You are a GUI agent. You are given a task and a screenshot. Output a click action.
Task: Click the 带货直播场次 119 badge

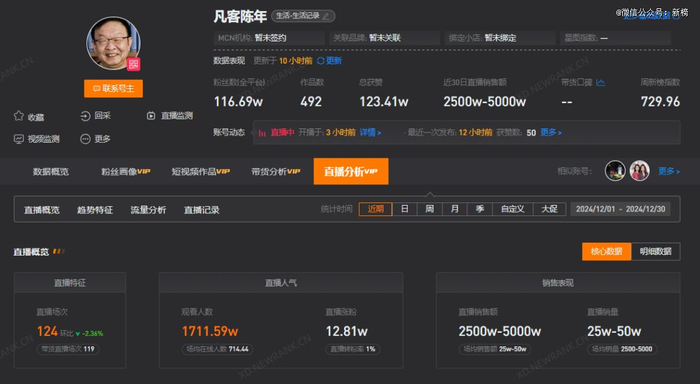click(68, 349)
